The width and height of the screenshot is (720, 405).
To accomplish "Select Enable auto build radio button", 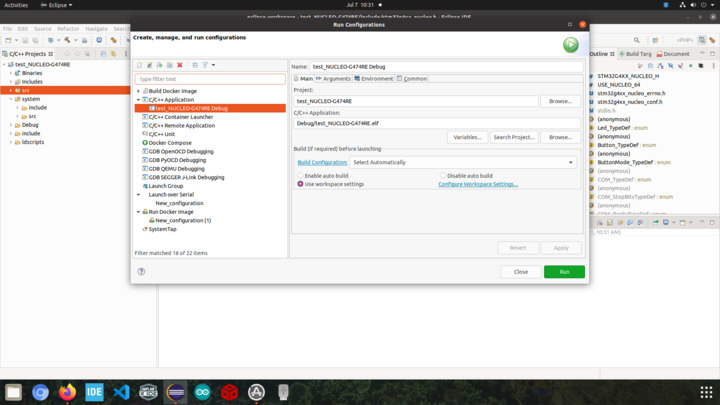I will click(300, 175).
